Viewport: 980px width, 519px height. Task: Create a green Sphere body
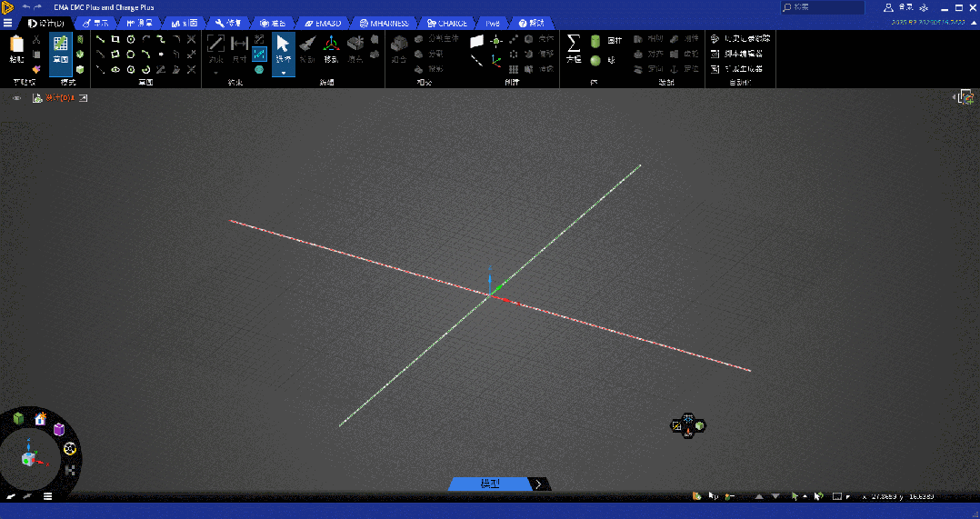(x=595, y=61)
